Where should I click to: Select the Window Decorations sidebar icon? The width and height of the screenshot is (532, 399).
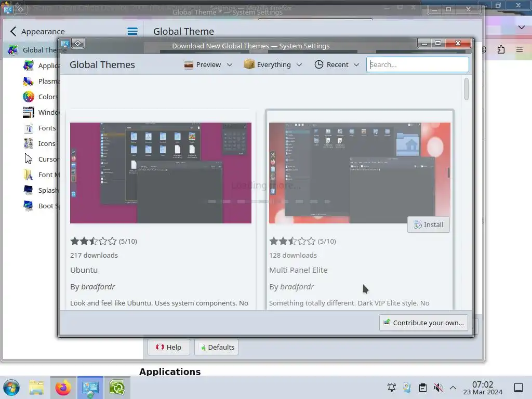click(x=29, y=112)
